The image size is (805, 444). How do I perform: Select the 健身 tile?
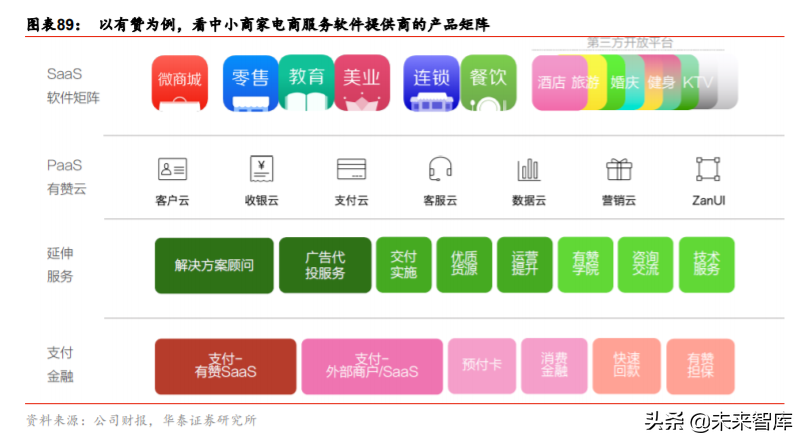(661, 83)
